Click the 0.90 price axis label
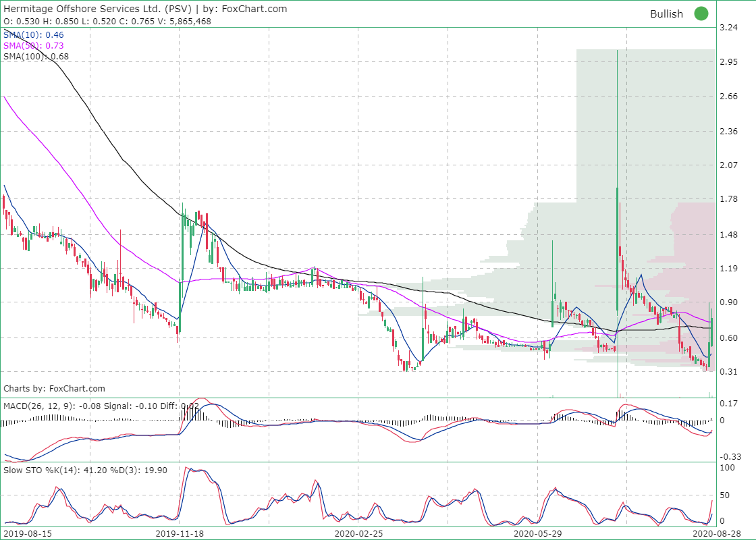The height and width of the screenshot is (540, 756). [728, 302]
